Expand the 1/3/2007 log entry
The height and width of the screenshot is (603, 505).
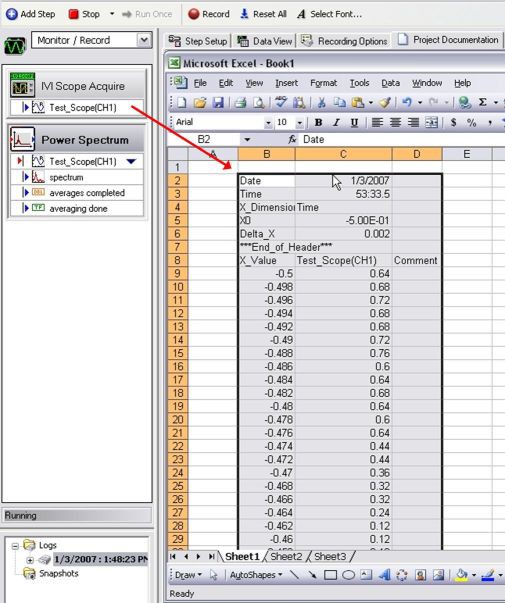click(30, 560)
